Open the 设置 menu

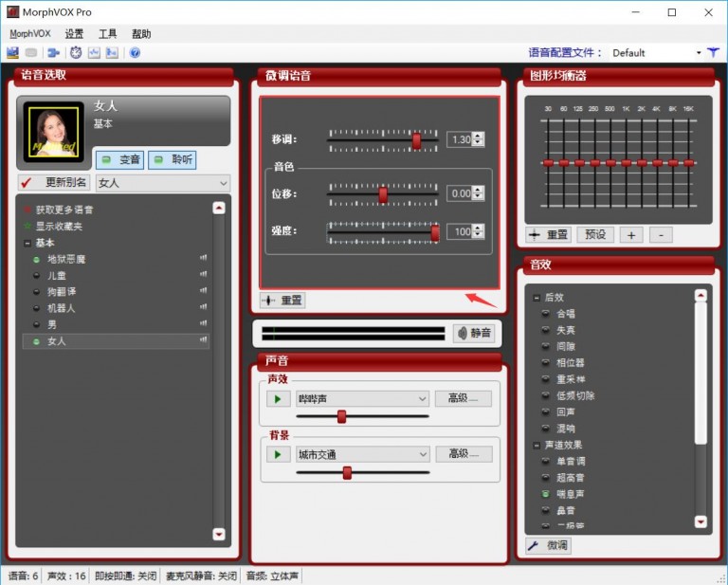74,33
